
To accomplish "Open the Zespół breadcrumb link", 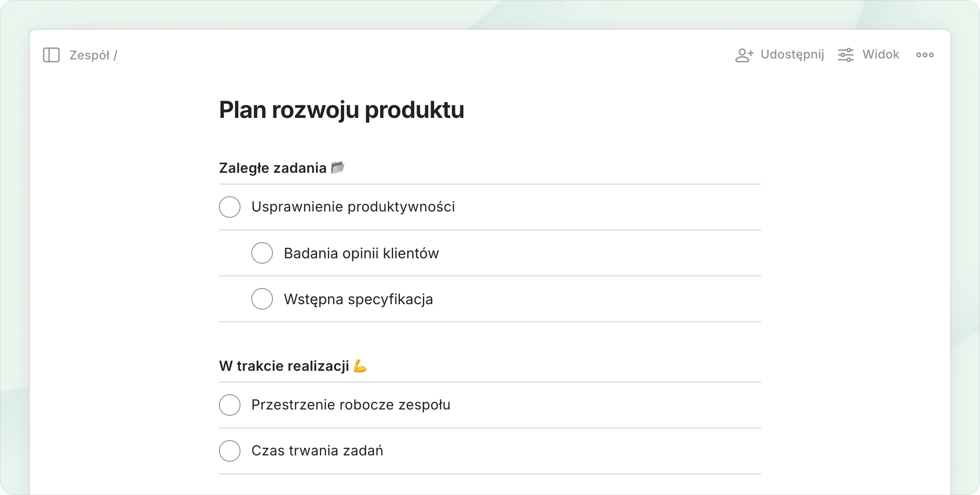I will [89, 55].
